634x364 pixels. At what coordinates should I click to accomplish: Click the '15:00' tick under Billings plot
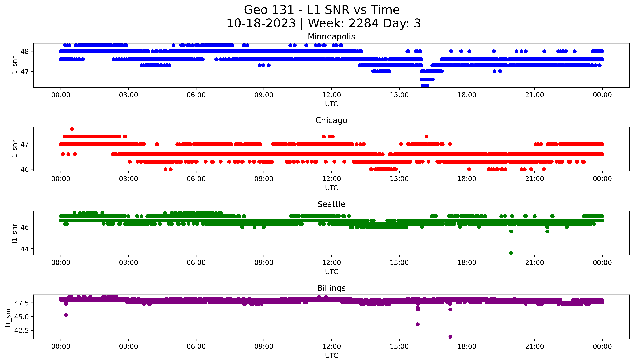click(x=399, y=346)
